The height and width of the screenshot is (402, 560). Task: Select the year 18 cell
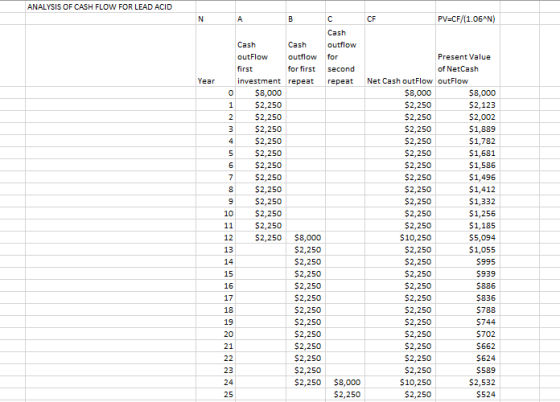click(215, 310)
